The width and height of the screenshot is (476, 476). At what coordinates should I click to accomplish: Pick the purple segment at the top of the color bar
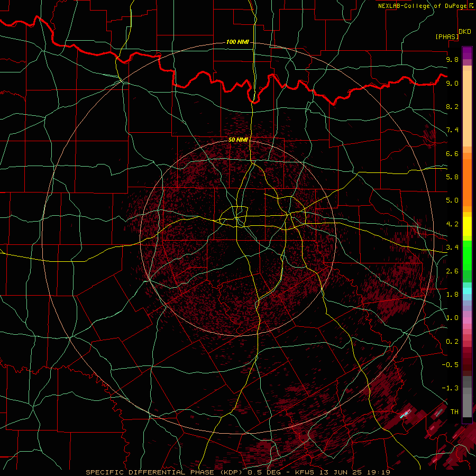pos(467,53)
